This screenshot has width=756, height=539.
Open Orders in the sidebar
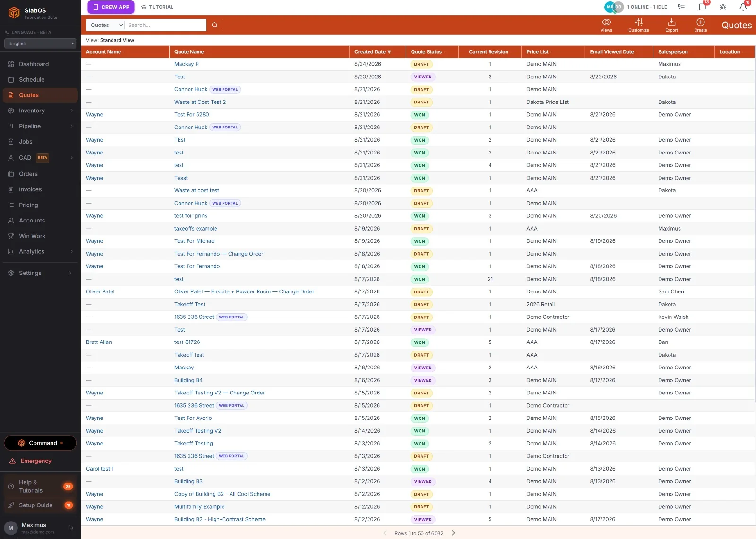pos(40,174)
